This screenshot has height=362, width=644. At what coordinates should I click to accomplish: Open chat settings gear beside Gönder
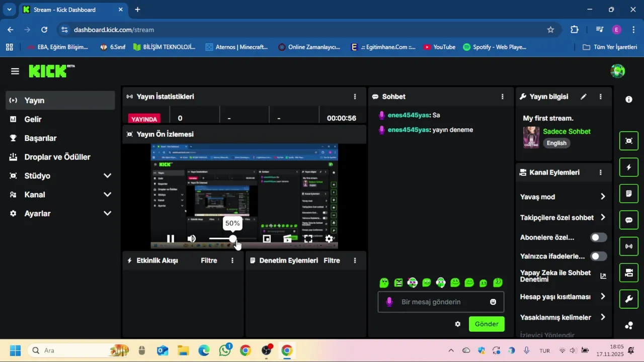(x=457, y=324)
